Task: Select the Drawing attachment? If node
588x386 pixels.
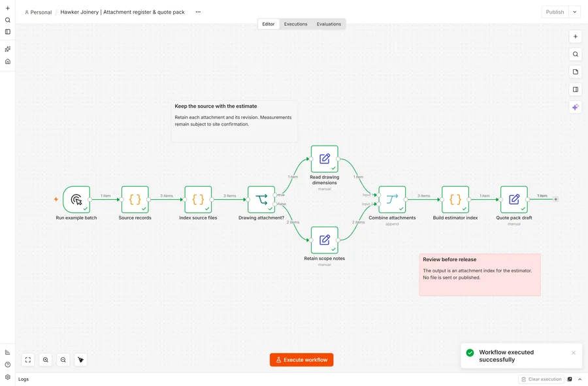Action: (x=261, y=199)
